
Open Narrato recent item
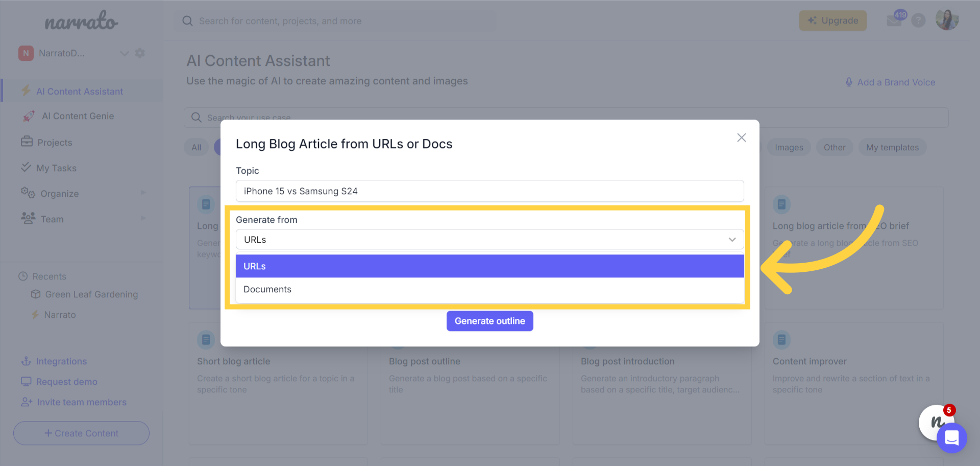pos(60,315)
